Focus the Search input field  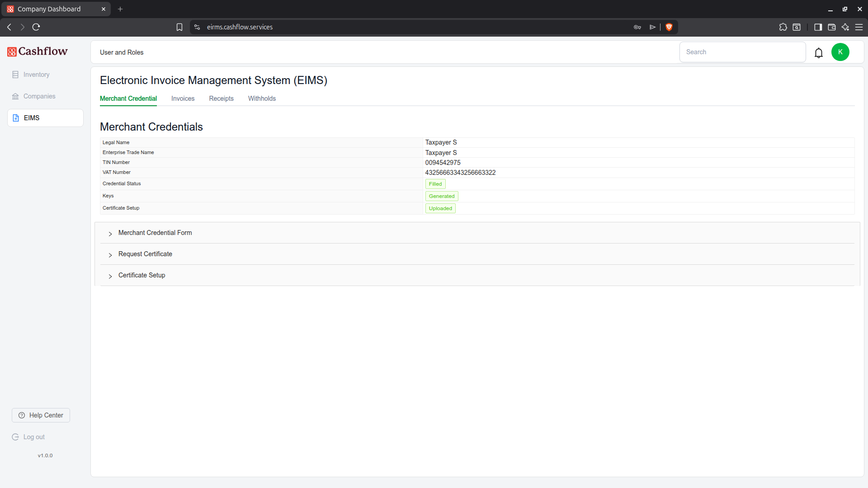pyautogui.click(x=742, y=52)
